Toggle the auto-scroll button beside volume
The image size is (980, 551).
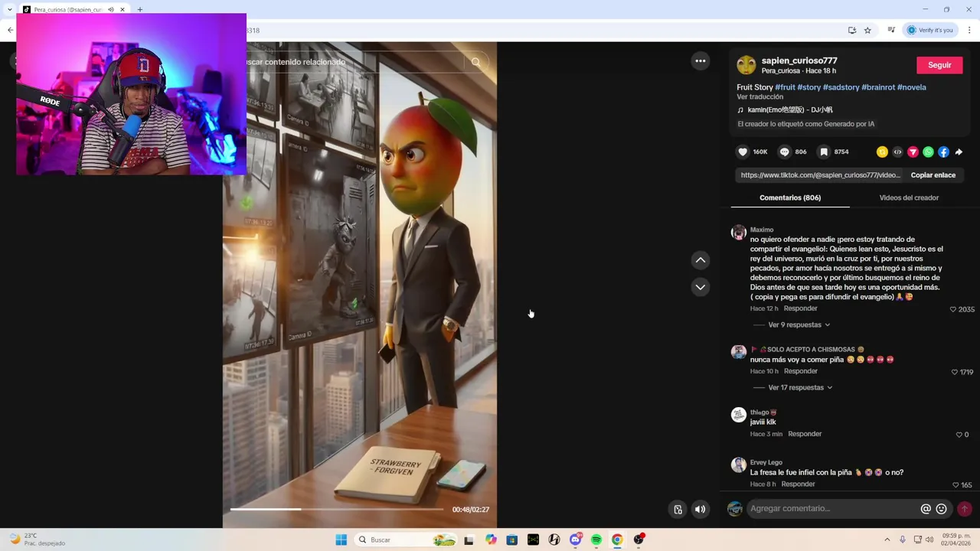coord(678,509)
